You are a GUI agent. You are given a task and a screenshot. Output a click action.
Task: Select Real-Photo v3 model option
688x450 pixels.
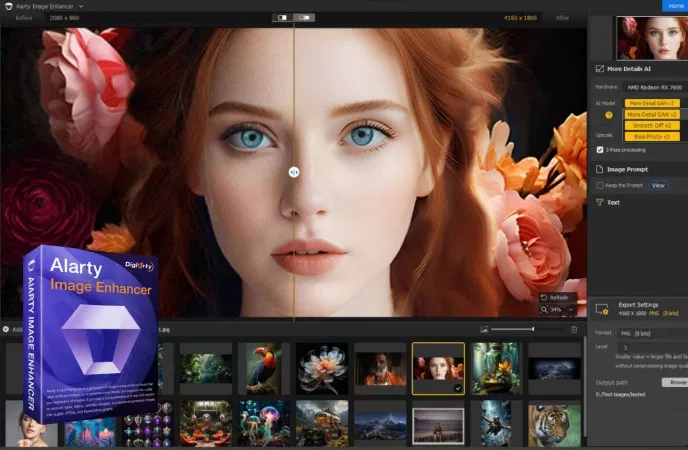[x=652, y=136]
